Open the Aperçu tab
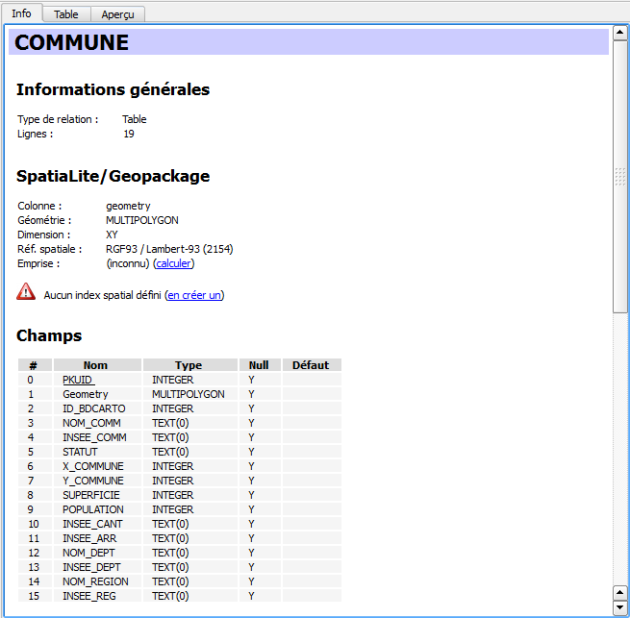 (119, 14)
